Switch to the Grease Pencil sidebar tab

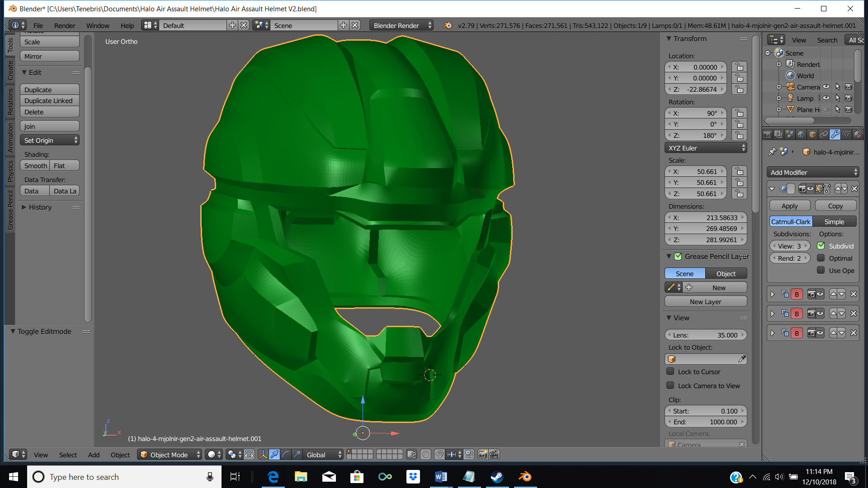point(10,209)
